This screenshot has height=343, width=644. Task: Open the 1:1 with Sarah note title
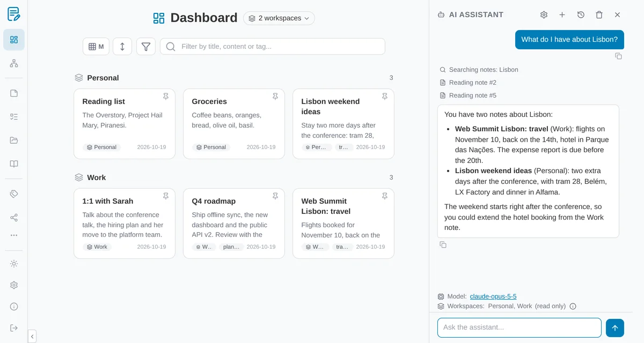click(x=108, y=201)
